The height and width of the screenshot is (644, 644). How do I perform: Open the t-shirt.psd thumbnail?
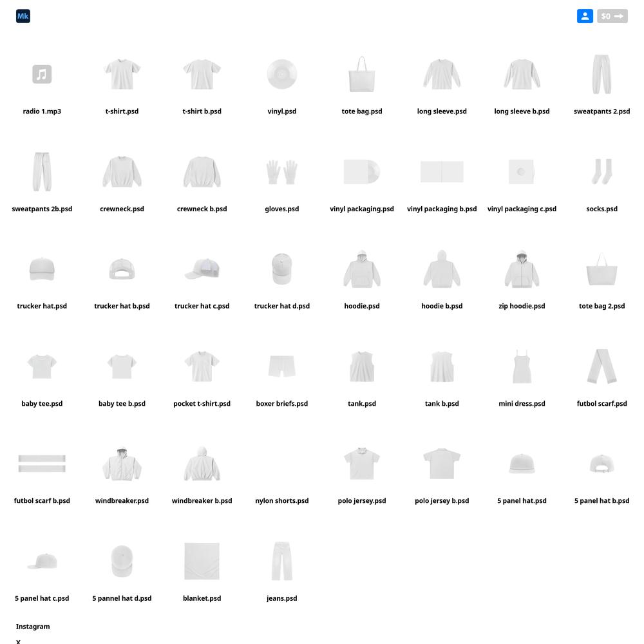click(x=122, y=74)
